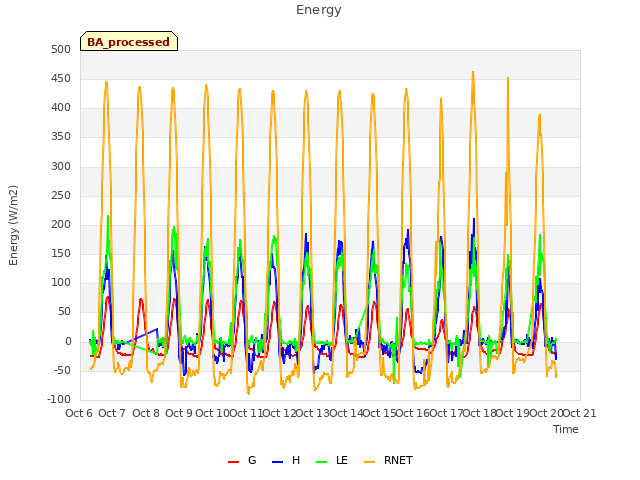
Task: Click the Oct 6 x-axis tick label
Action: [79, 413]
